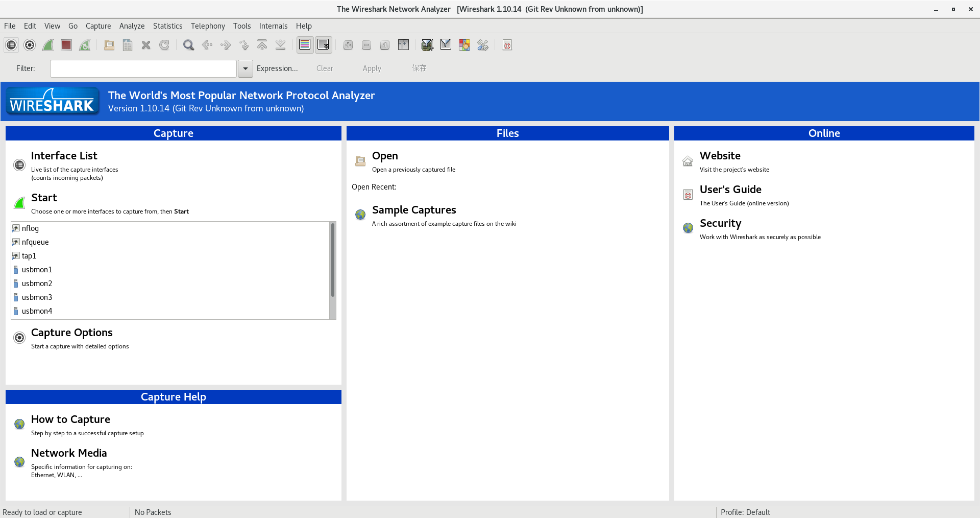This screenshot has height=518, width=980.
Task: Jump to the first packet icon
Action: (x=262, y=45)
